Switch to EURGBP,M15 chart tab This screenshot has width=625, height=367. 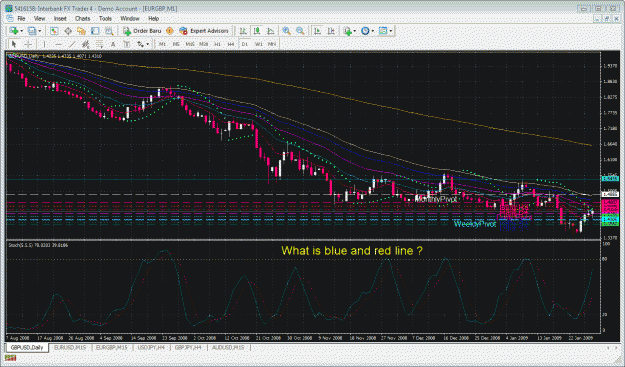[112, 347]
